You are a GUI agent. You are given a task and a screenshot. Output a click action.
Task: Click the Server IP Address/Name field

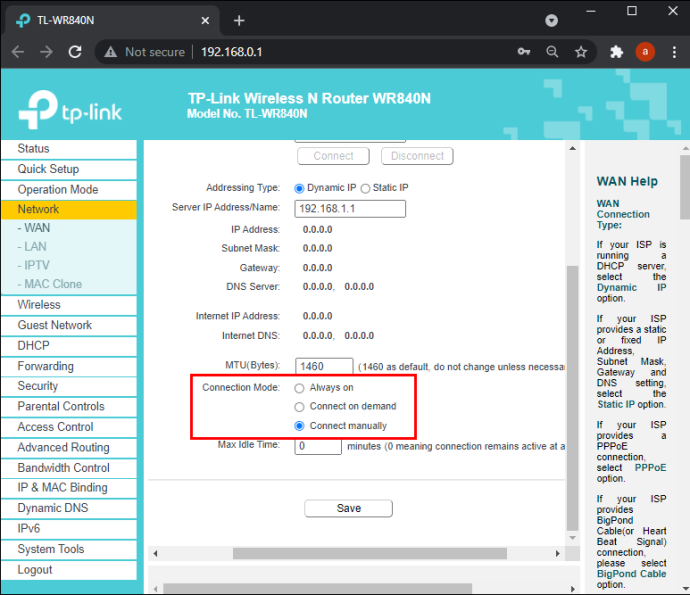350,209
